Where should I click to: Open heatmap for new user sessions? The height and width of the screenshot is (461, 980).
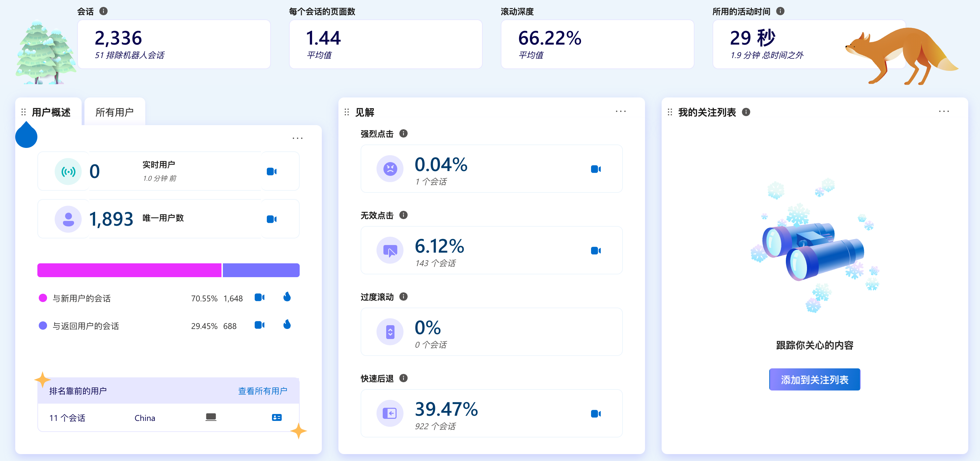pos(287,297)
